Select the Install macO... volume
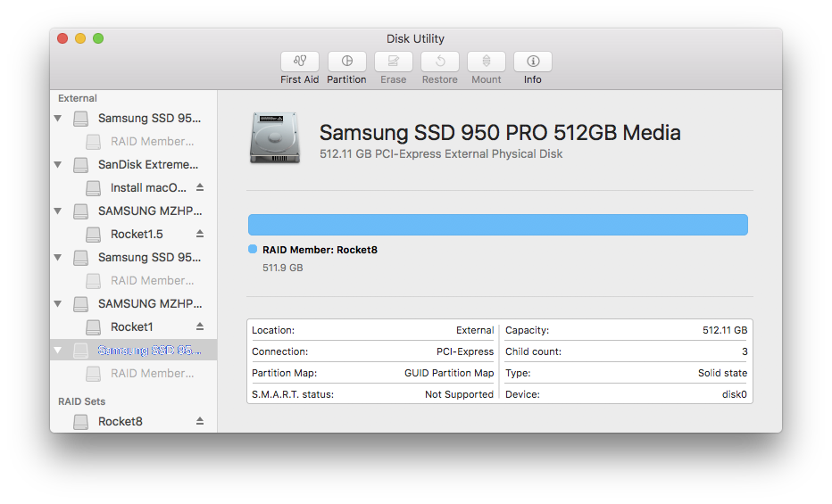Viewport: 832px width, 504px height. point(134,187)
